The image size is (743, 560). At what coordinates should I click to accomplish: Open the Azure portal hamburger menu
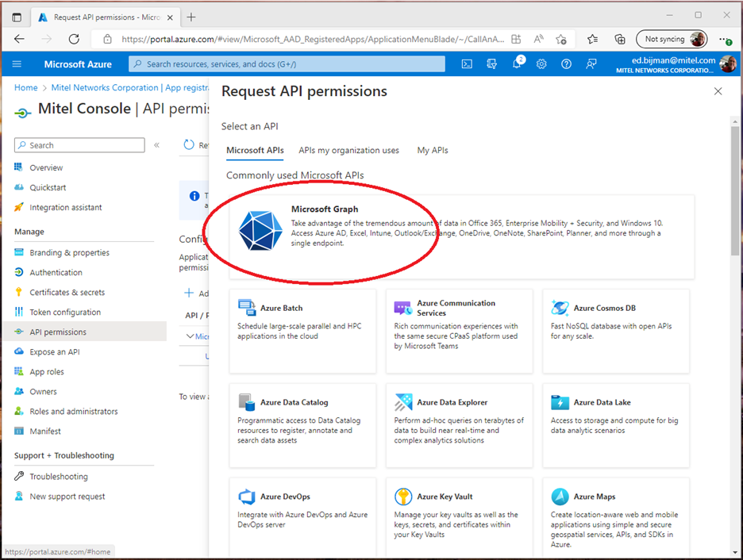17,64
